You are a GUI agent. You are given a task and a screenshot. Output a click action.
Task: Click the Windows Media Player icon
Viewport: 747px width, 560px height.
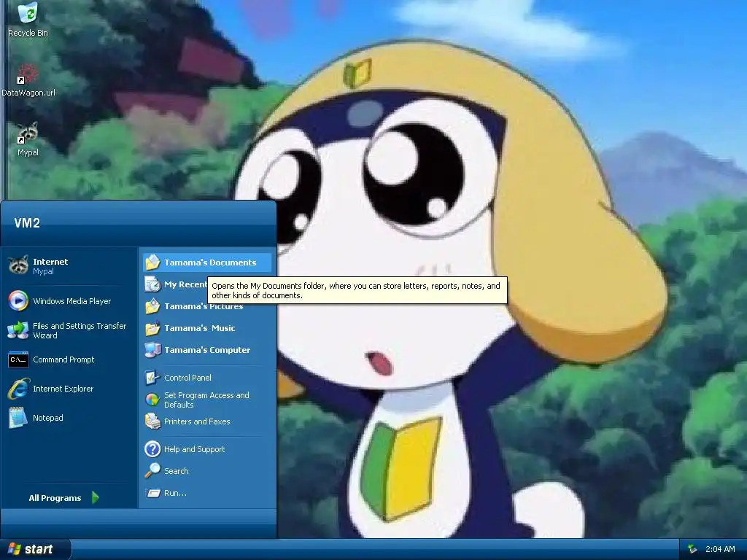(18, 301)
